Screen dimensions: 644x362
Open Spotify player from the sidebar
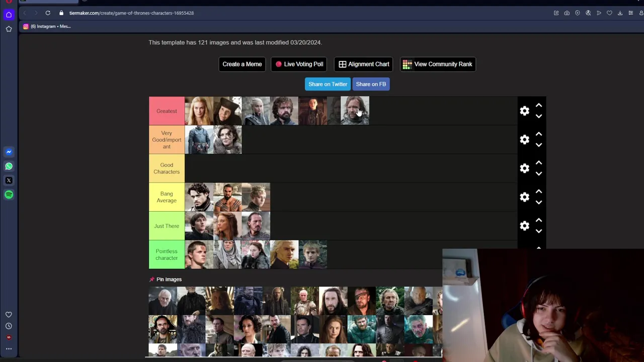pyautogui.click(x=9, y=195)
